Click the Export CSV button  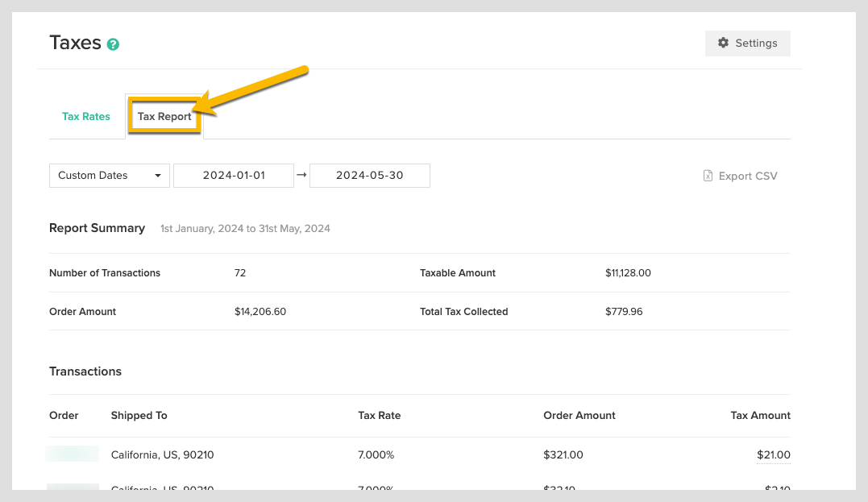click(740, 175)
